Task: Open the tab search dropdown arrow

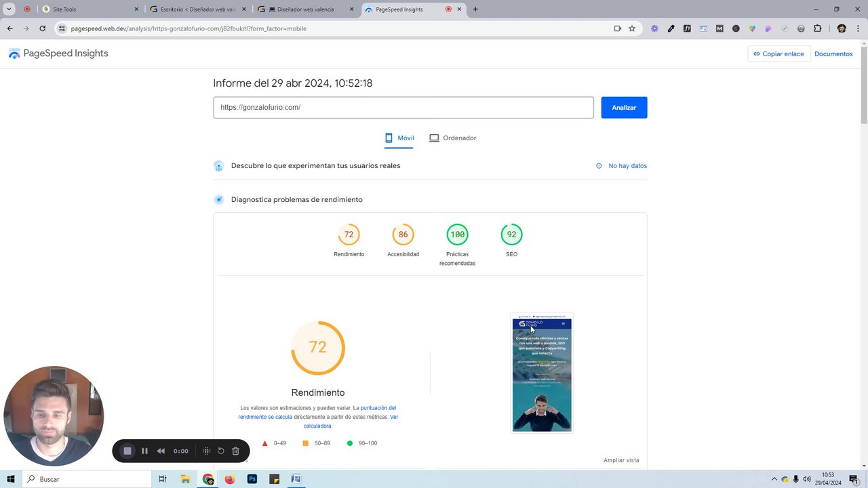Action: 9,9
